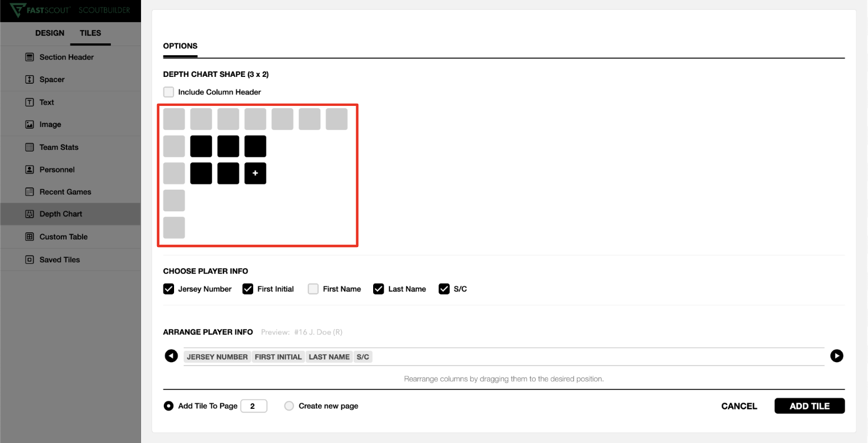Click the Team Stats tile icon
The height and width of the screenshot is (443, 868).
coord(30,147)
